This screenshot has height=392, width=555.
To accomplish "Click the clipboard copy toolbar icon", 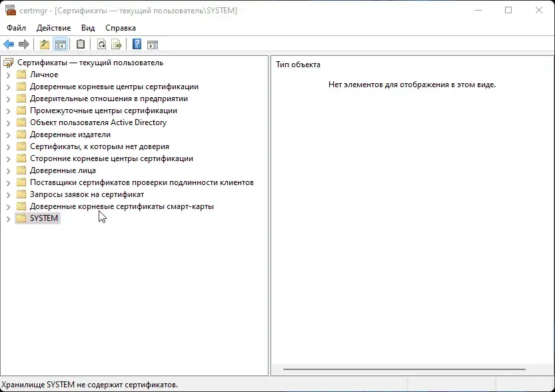I will [81, 45].
